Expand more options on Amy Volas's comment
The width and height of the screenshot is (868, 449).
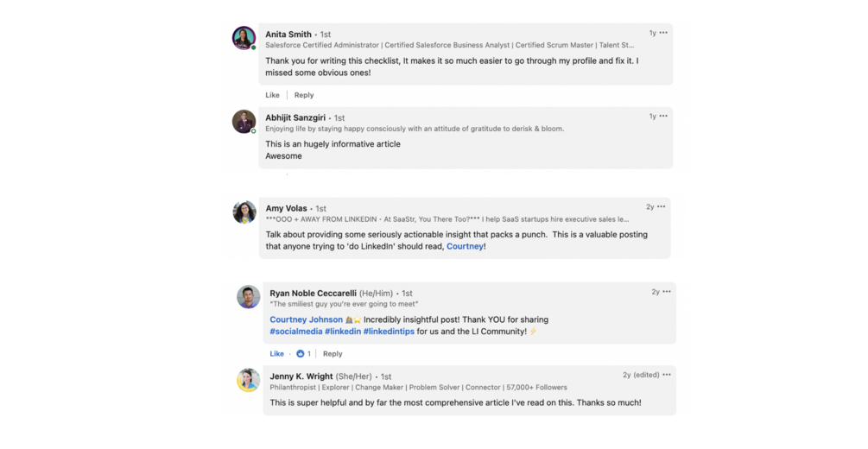pyautogui.click(x=662, y=207)
